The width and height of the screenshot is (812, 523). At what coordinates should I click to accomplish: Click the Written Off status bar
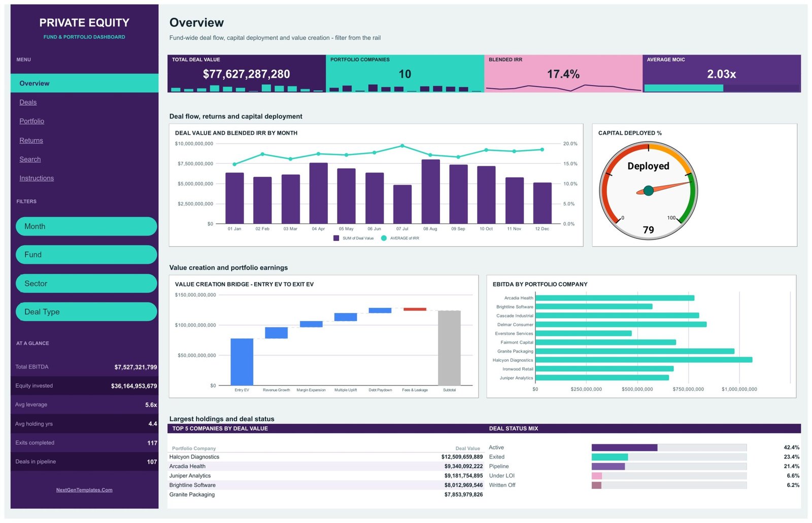click(x=669, y=485)
